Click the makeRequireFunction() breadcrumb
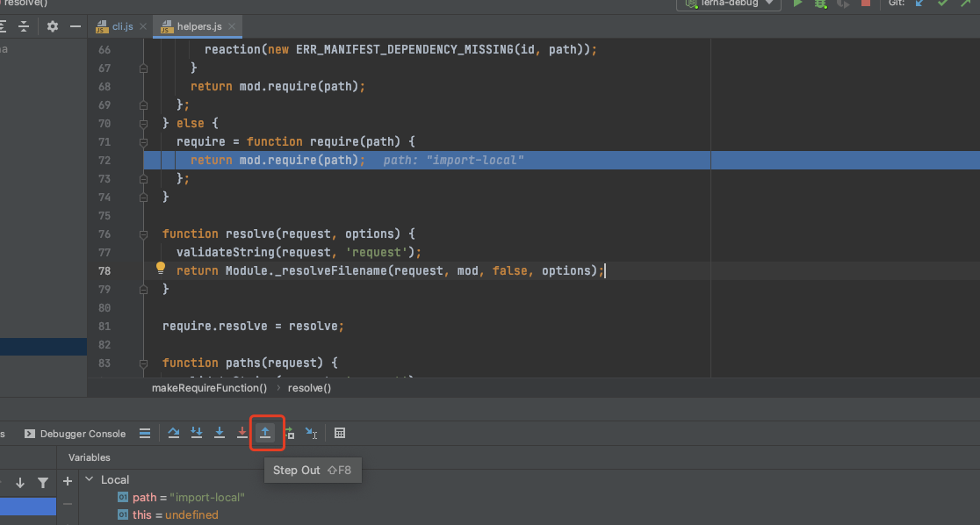980x525 pixels. [x=209, y=388]
